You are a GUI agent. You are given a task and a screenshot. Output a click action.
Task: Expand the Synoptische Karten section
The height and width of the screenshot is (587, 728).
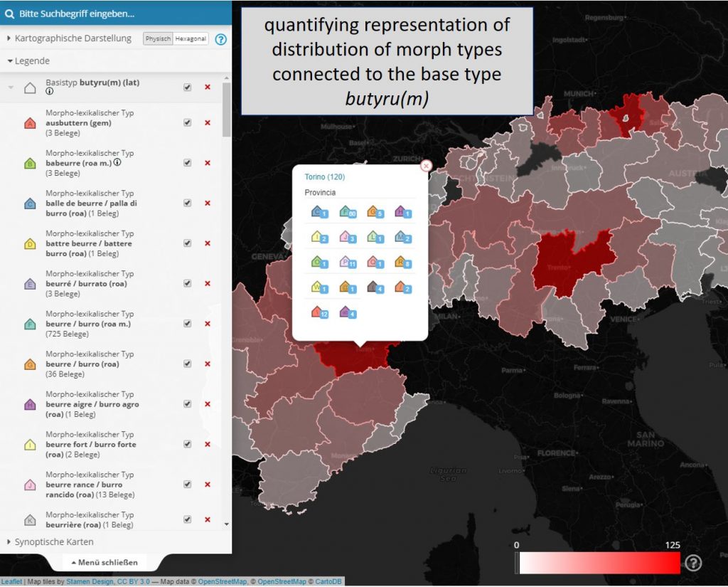(x=53, y=542)
